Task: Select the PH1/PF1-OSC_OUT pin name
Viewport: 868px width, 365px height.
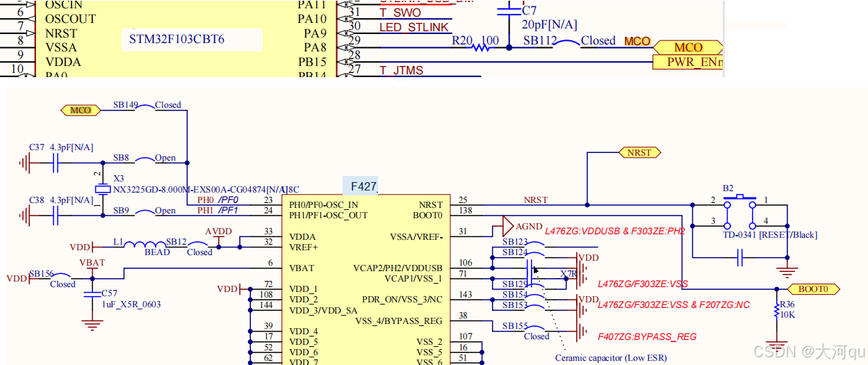Action: 329,216
